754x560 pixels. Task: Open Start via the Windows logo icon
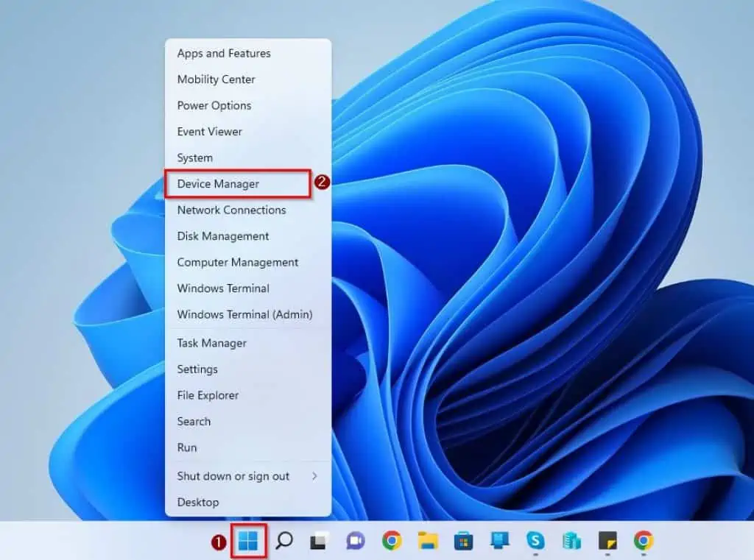250,541
